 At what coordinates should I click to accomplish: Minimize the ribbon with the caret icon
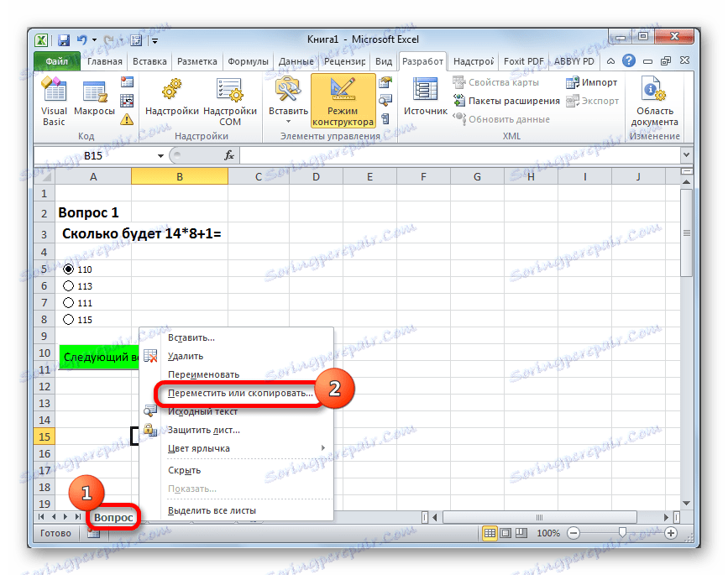pyautogui.click(x=611, y=60)
